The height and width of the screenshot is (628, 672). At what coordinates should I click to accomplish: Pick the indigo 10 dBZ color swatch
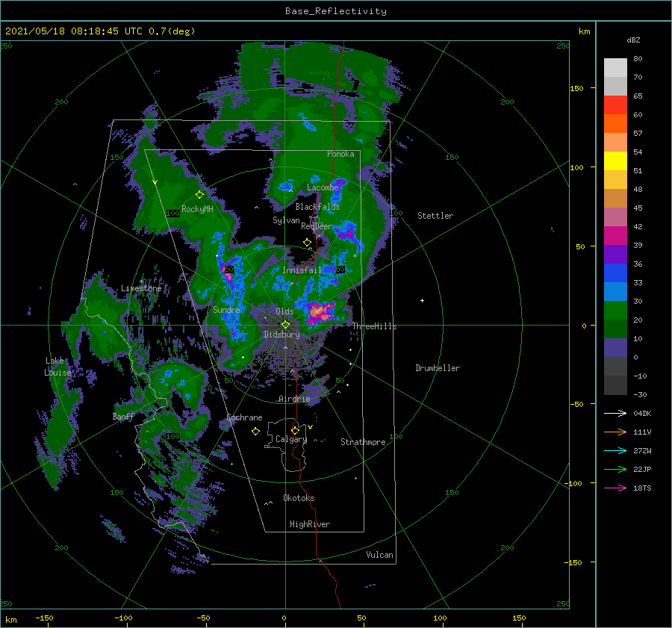click(x=615, y=347)
